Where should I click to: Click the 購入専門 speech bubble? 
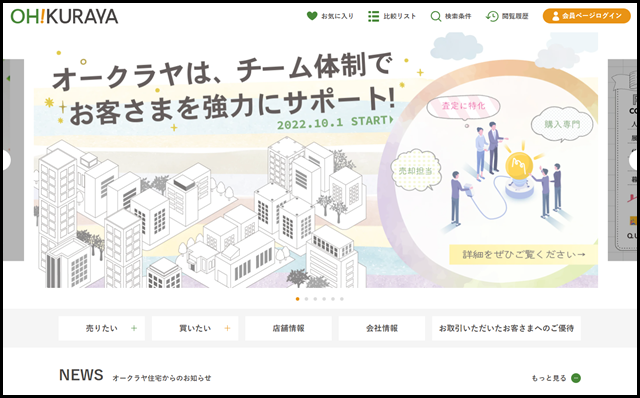pyautogui.click(x=562, y=125)
